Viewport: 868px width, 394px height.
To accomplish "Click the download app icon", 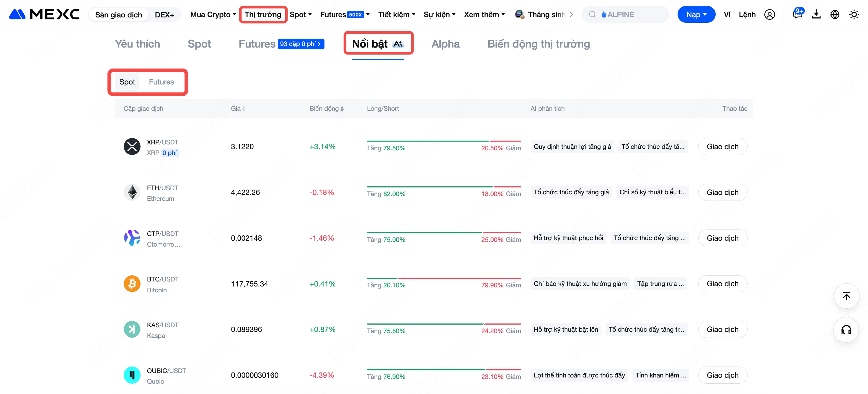I will 816,14.
